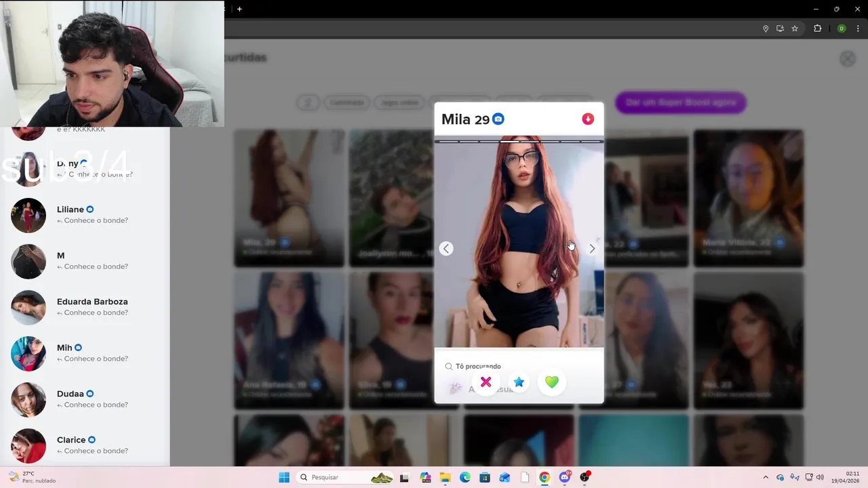
Task: Click the green heart like button
Action: click(x=552, y=382)
